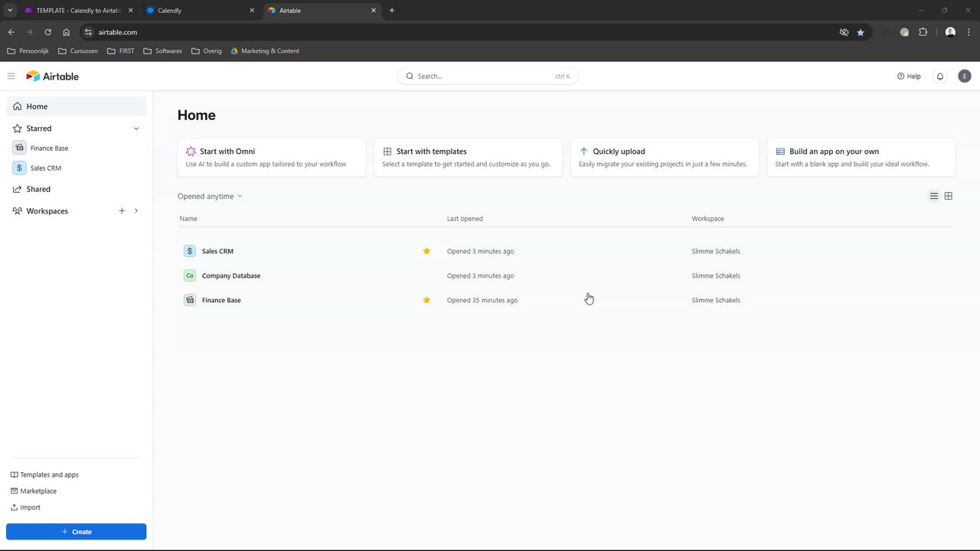Expand the Workspaces chevron
980x551 pixels.
tap(136, 210)
